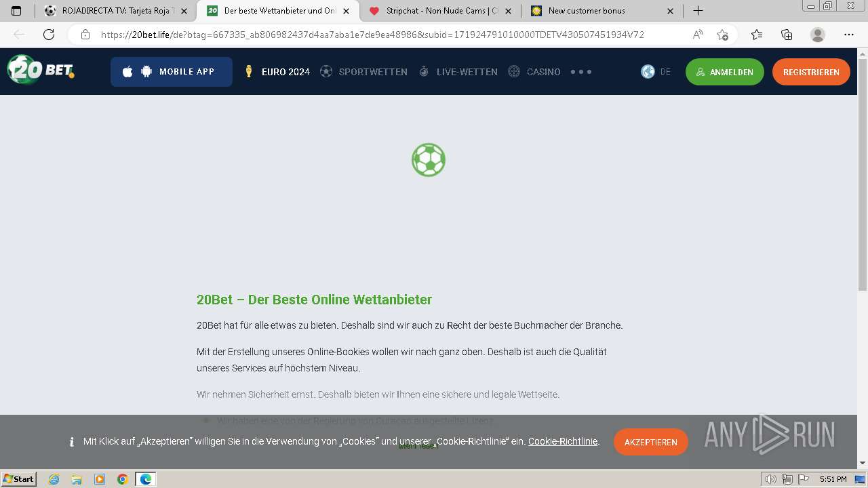This screenshot has height=488, width=868.
Task: Close the 20Bet Wettanbieter tab
Action: [346, 11]
